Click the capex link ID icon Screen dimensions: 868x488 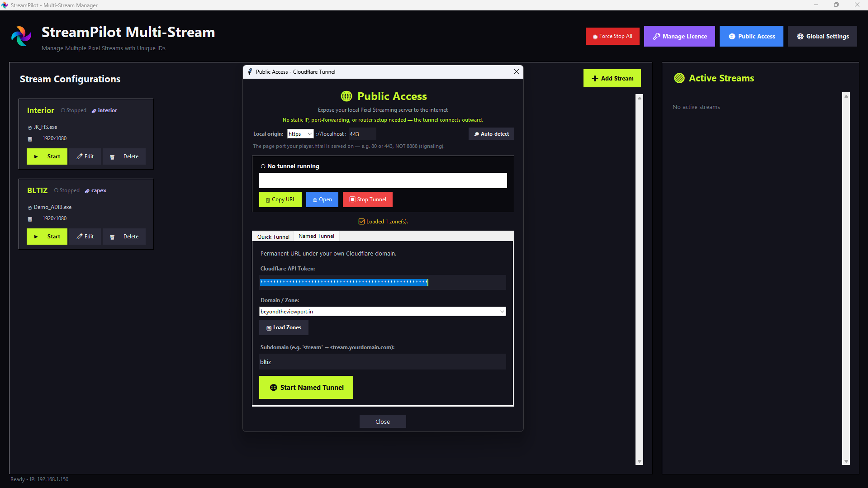[x=87, y=191]
